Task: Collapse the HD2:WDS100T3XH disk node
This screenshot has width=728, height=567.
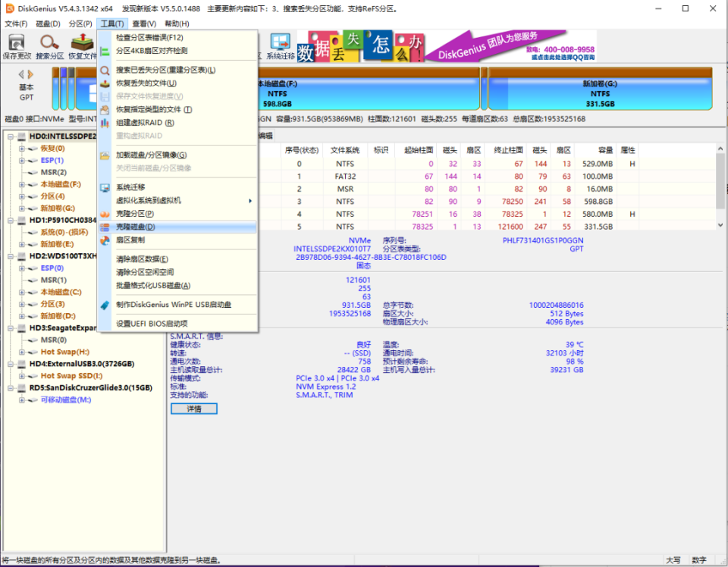Action: coord(11,256)
